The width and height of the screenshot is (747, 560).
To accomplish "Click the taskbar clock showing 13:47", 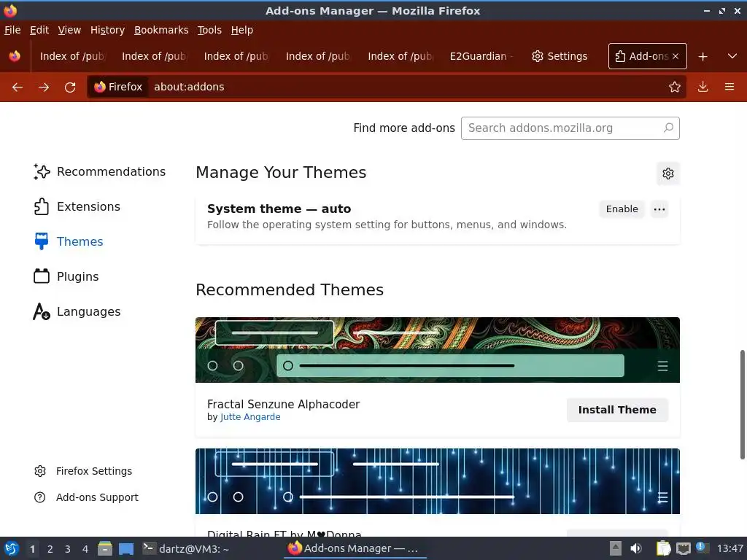I will click(x=729, y=548).
